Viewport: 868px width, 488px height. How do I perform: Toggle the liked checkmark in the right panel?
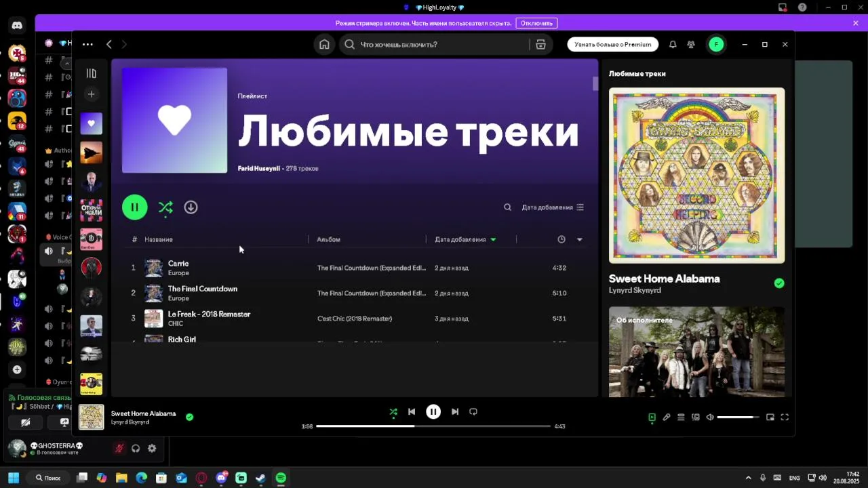point(779,283)
